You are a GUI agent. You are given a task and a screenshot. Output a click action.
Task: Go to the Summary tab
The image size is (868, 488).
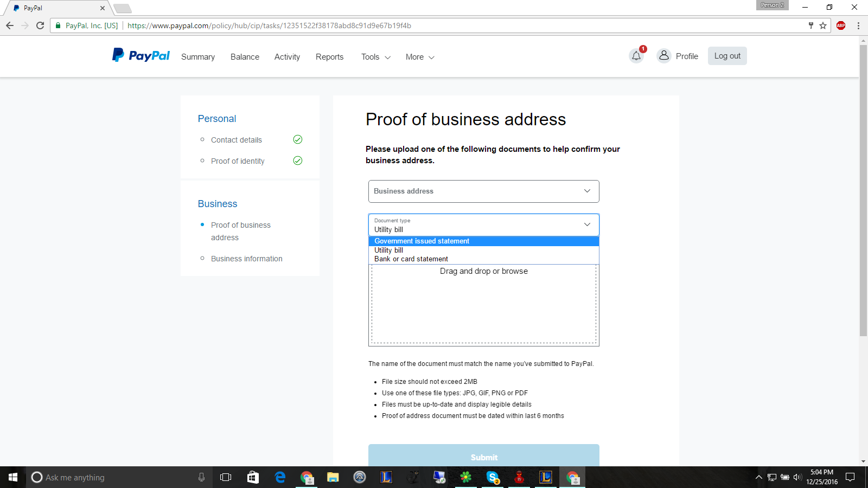198,57
